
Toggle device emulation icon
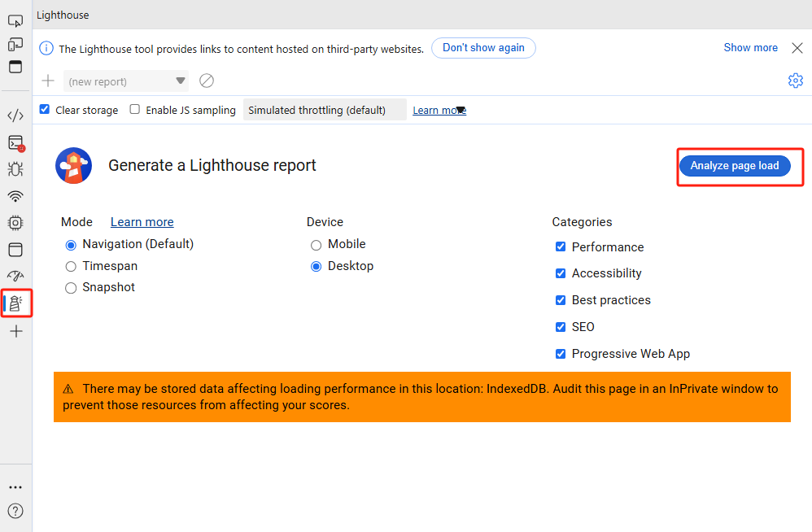point(15,45)
